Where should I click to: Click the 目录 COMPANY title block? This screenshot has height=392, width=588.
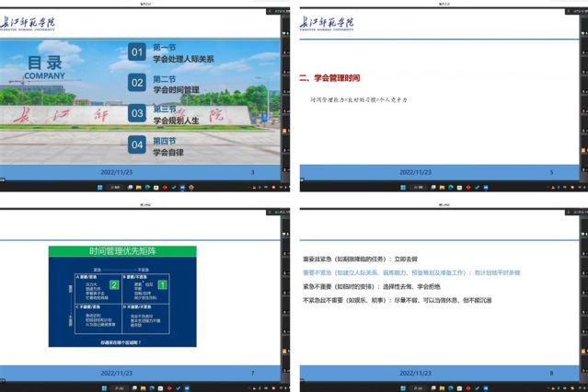[44, 67]
